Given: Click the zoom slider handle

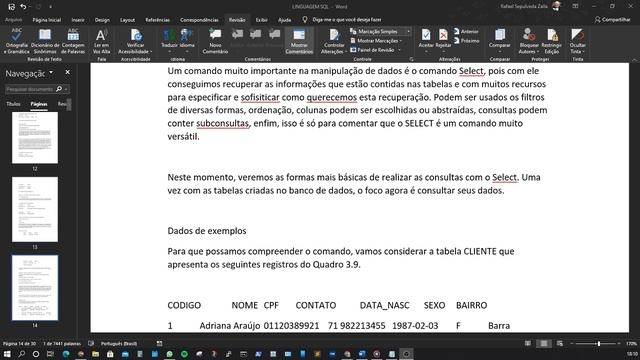Looking at the screenshot, I should point(599,344).
